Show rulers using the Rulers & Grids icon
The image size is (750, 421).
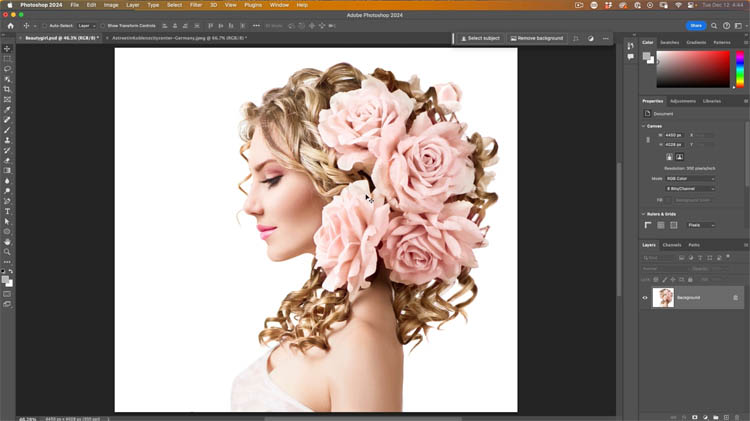[647, 225]
